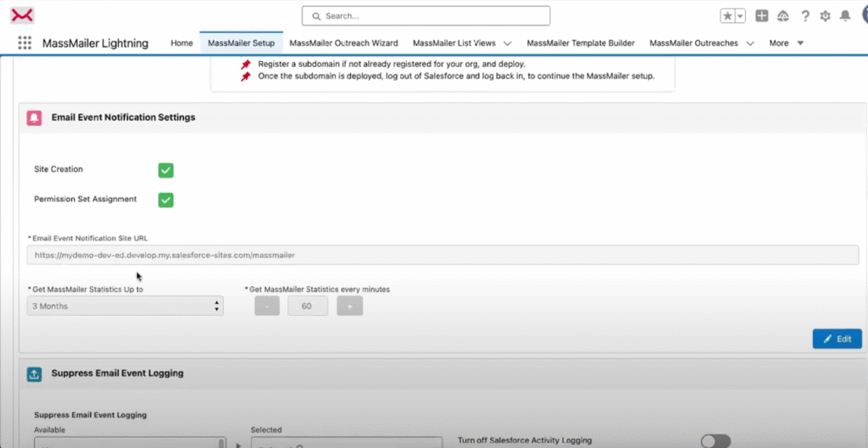Click the Favorites star icon
This screenshot has width=868, height=448.
coord(727,16)
